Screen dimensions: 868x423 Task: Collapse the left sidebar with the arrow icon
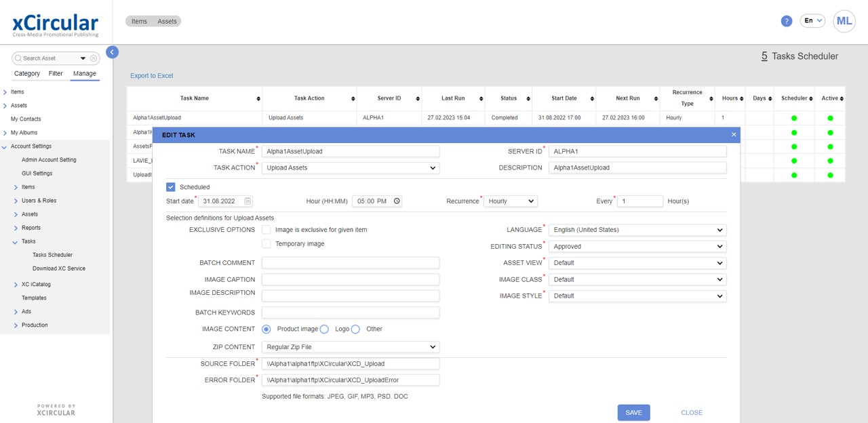[112, 52]
